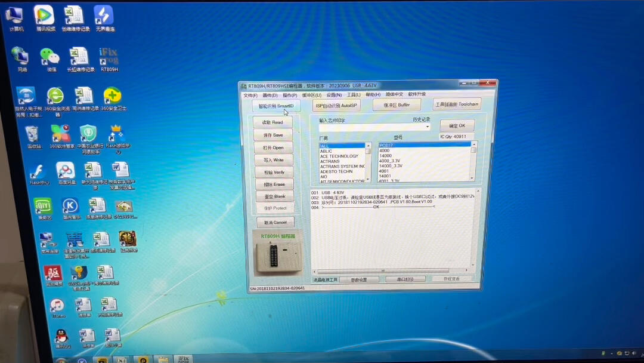Click the SmartID smart identify button
This screenshot has height=363, width=644.
[x=276, y=106]
